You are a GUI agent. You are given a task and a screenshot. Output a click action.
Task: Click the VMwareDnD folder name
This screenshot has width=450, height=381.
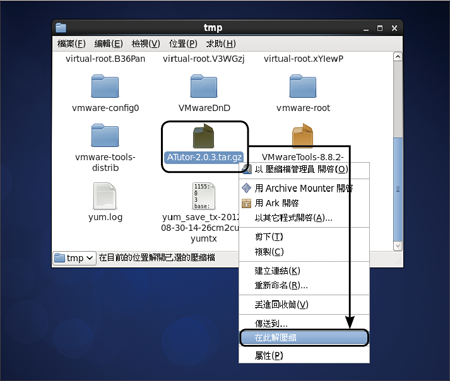[x=204, y=108]
